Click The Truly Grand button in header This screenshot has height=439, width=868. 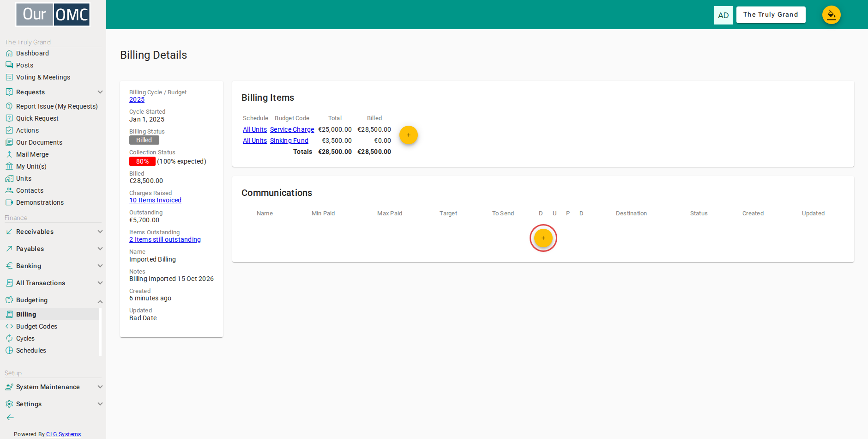[771, 15]
